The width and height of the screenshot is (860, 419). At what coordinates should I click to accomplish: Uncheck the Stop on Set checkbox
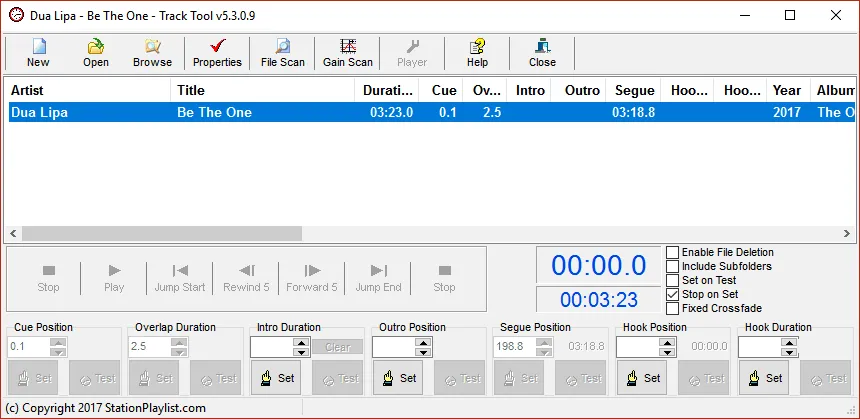coord(672,295)
